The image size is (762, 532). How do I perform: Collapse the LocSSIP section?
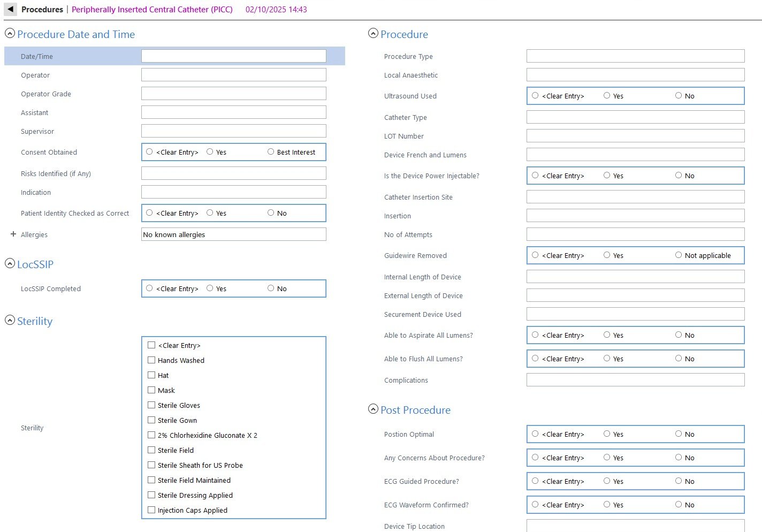click(x=10, y=263)
